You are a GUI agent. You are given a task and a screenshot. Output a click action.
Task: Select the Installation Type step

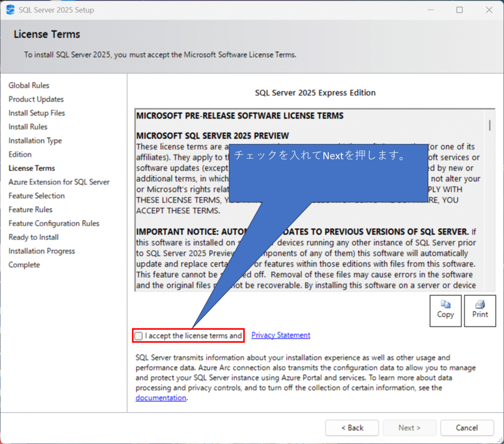coord(35,141)
